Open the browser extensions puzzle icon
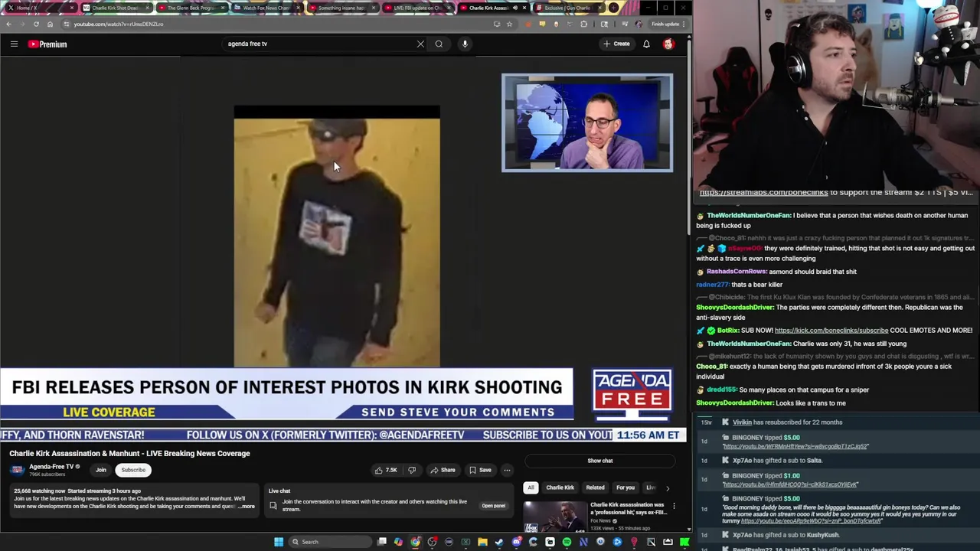The image size is (980, 551). coord(583,24)
